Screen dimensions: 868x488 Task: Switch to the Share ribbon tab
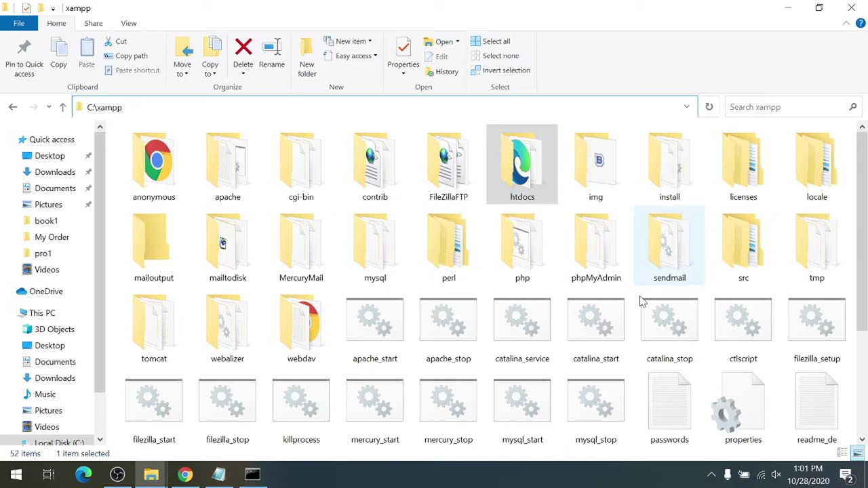click(93, 23)
